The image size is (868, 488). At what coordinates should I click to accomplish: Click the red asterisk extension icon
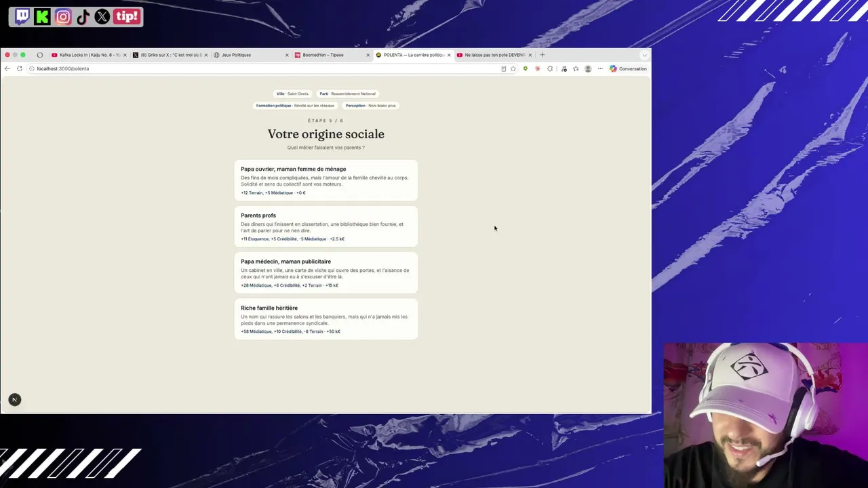click(x=538, y=68)
